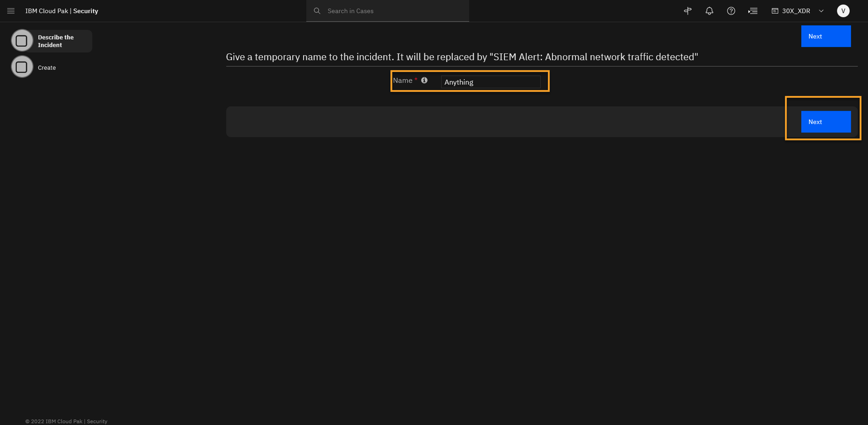
Task: Click the Name field info icon
Action: click(424, 80)
